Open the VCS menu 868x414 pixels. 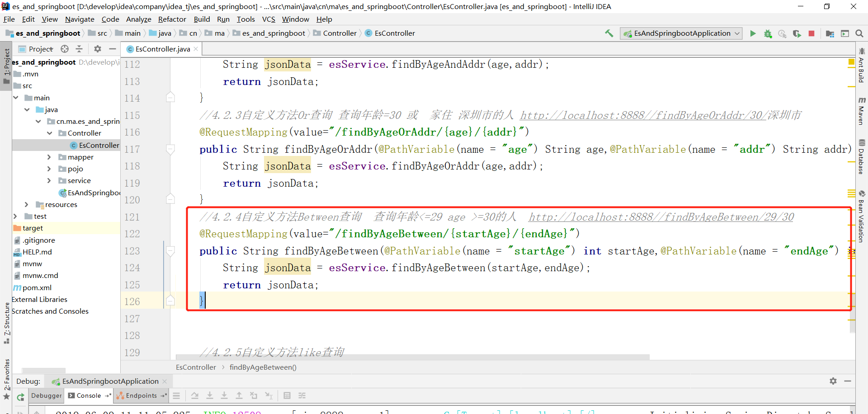(x=269, y=19)
